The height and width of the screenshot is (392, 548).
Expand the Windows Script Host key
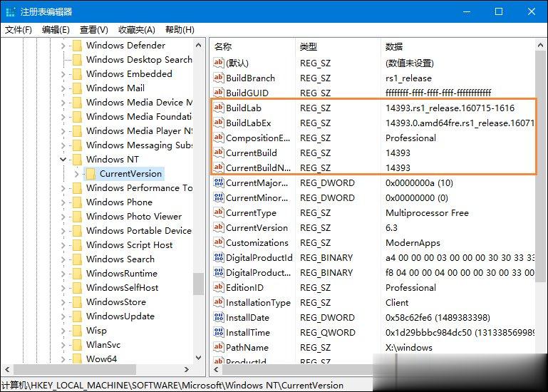[x=63, y=245]
